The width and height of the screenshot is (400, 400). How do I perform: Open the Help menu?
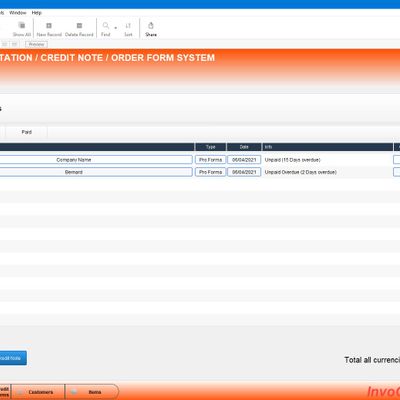point(37,13)
